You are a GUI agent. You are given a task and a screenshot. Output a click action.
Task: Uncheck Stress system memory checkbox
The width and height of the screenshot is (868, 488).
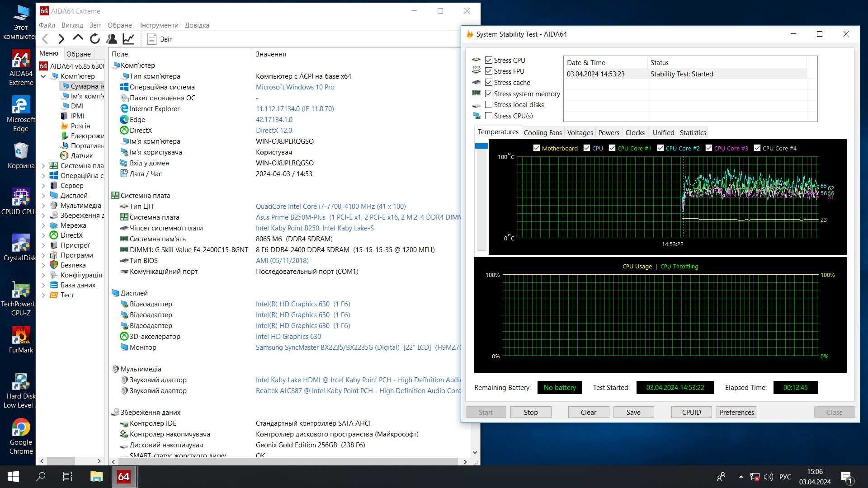click(x=489, y=94)
